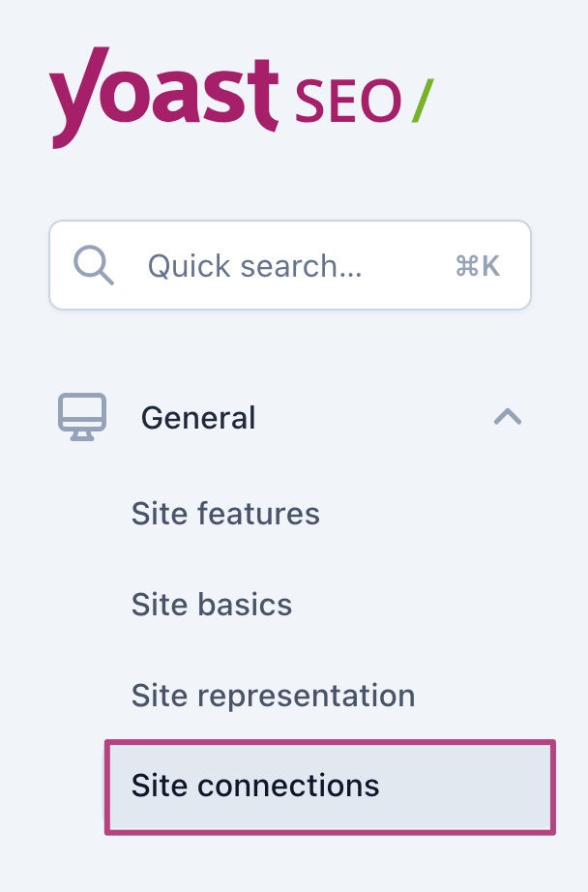Click the word features in Site features
This screenshot has width=588, height=892.
point(257,513)
